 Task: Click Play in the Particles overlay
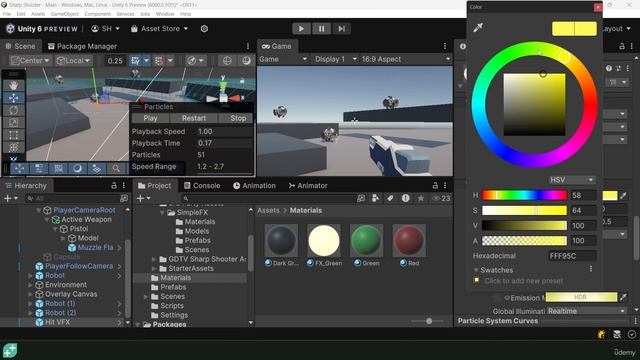(x=150, y=118)
